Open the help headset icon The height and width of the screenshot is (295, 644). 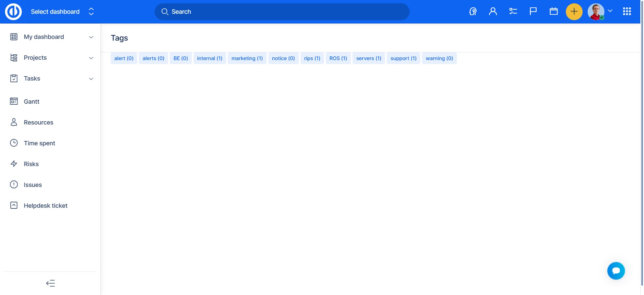tap(473, 12)
